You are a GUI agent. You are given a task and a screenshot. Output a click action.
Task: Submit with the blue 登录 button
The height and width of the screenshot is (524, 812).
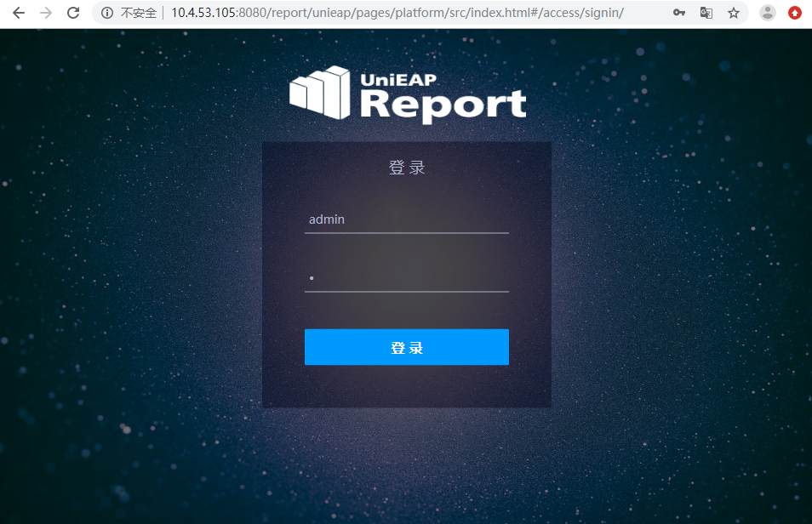(x=407, y=347)
